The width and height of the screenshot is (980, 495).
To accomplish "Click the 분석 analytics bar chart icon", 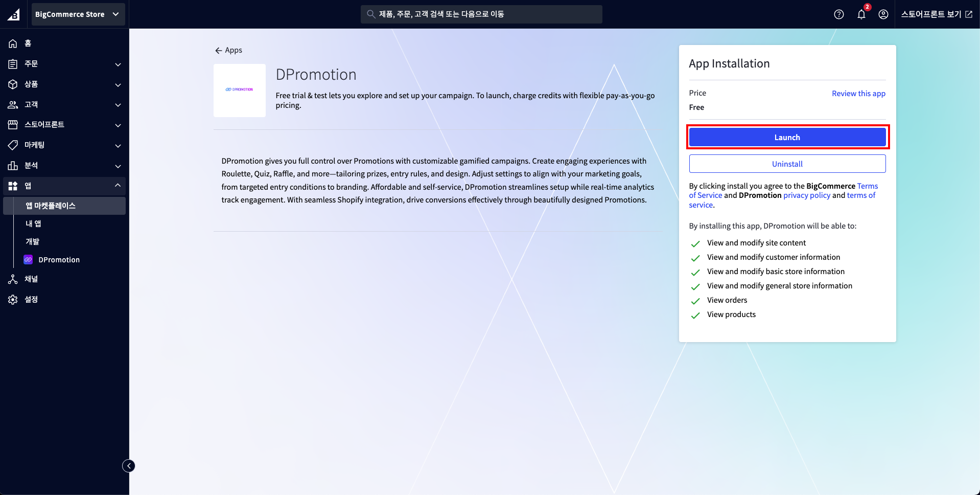I will point(13,166).
